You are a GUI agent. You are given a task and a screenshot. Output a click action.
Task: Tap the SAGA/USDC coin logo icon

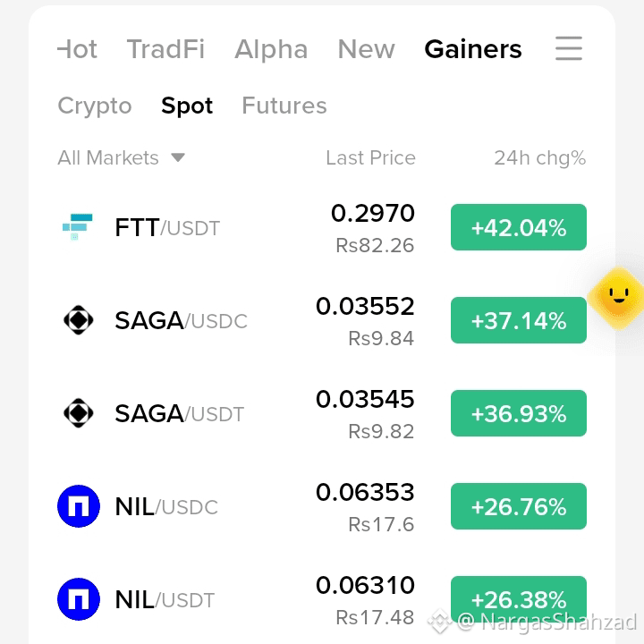79,320
